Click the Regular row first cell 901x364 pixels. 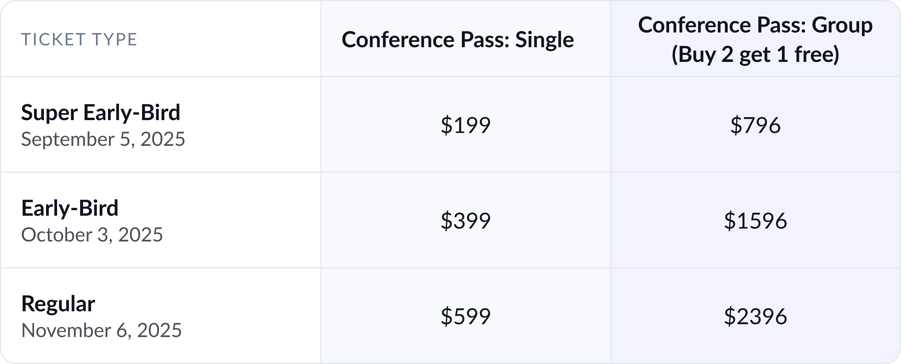click(x=160, y=316)
